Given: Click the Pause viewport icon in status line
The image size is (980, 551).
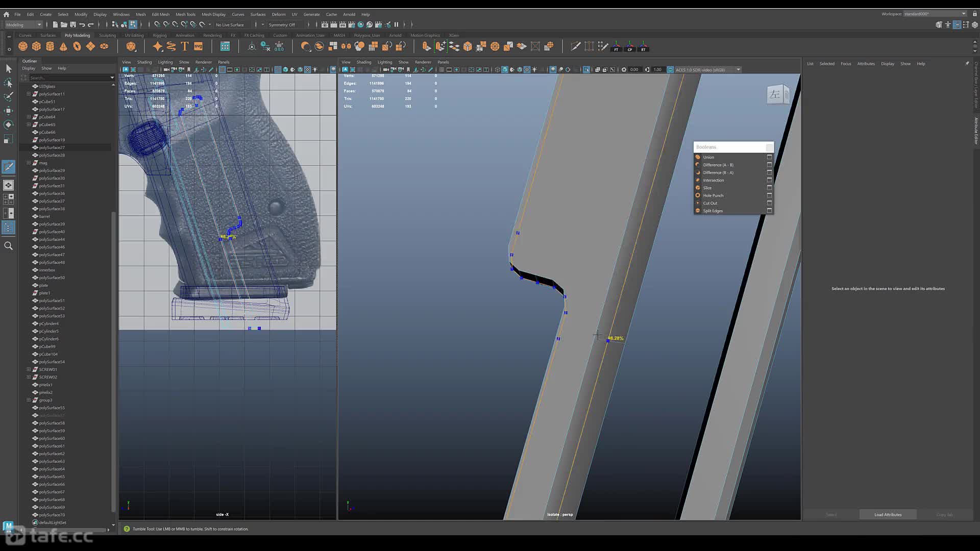Looking at the screenshot, I should [x=396, y=24].
